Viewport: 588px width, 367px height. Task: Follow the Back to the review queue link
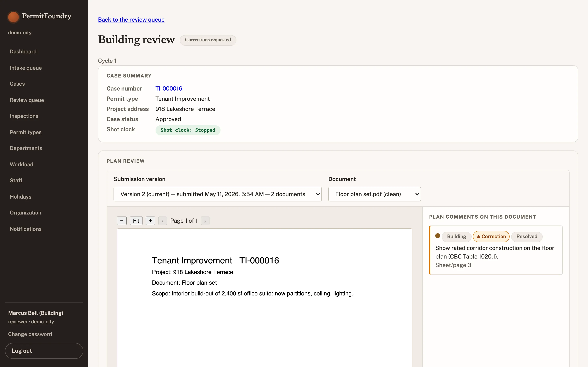point(131,20)
